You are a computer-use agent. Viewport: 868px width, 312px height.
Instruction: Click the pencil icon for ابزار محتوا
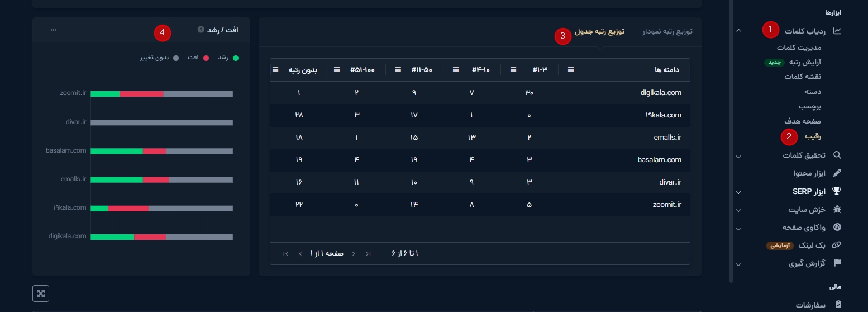tap(837, 173)
